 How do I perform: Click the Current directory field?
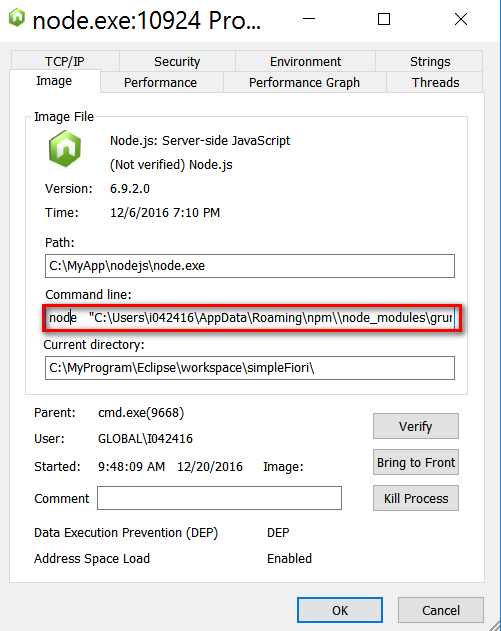coord(250,368)
